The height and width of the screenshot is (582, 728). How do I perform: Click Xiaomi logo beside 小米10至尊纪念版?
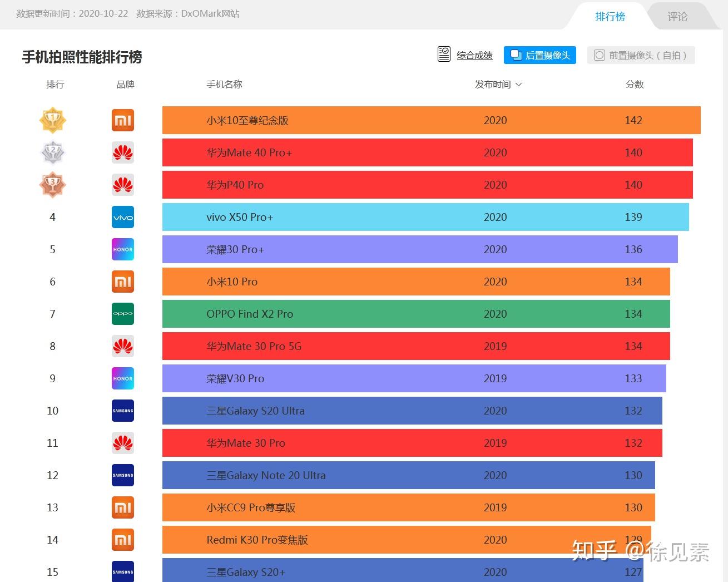pyautogui.click(x=123, y=120)
